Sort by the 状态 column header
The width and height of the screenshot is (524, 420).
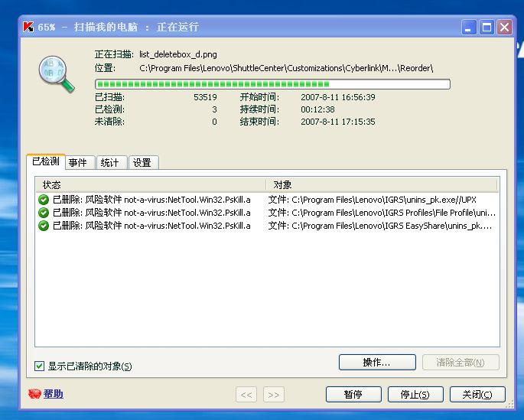pyautogui.click(x=151, y=185)
